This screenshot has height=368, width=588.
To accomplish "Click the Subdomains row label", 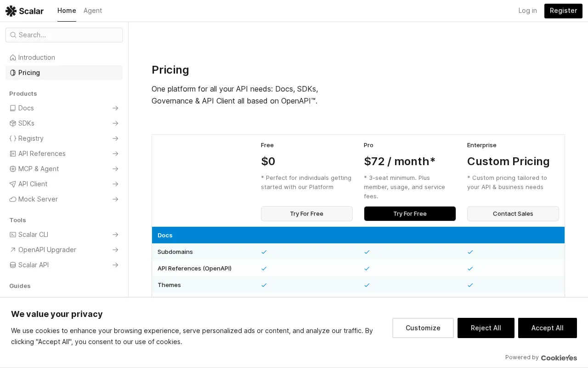I will pyautogui.click(x=175, y=252).
